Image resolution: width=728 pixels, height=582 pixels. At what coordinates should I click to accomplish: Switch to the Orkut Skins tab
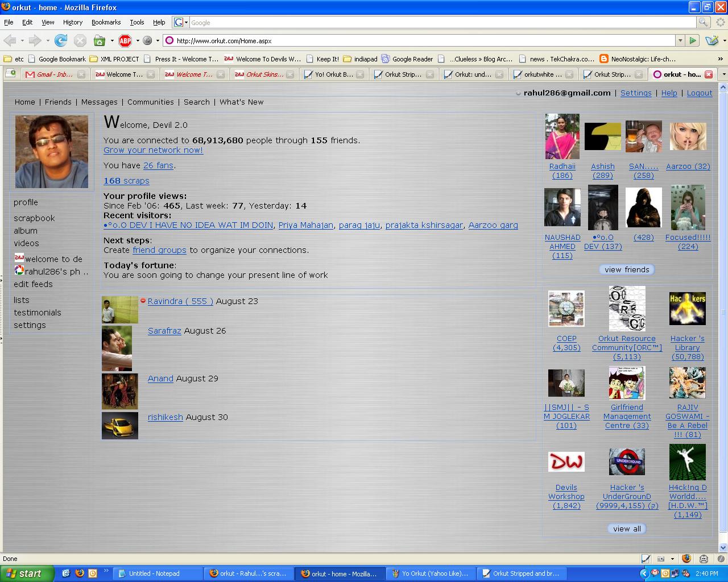[265, 74]
